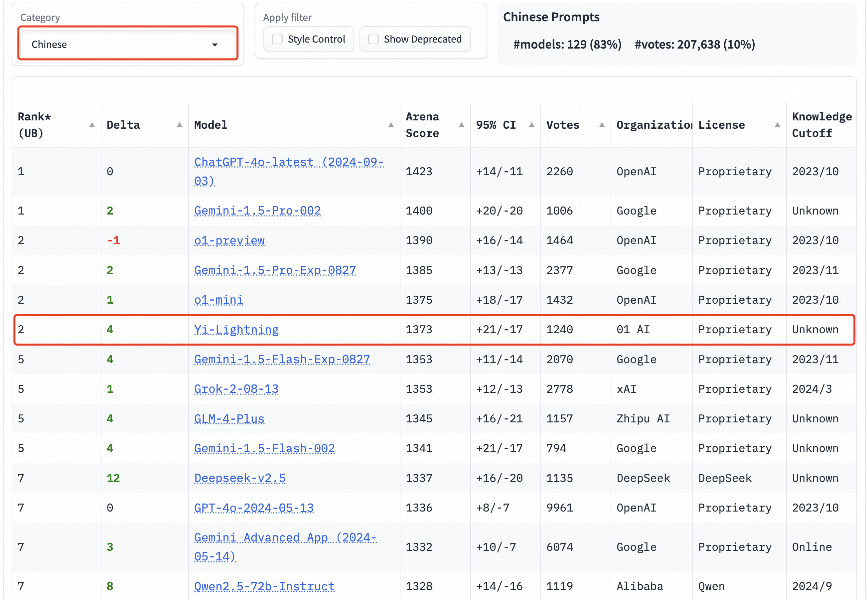Viewport: 868px width, 600px height.
Task: Click the Category dropdown caret
Action: pyautogui.click(x=215, y=45)
